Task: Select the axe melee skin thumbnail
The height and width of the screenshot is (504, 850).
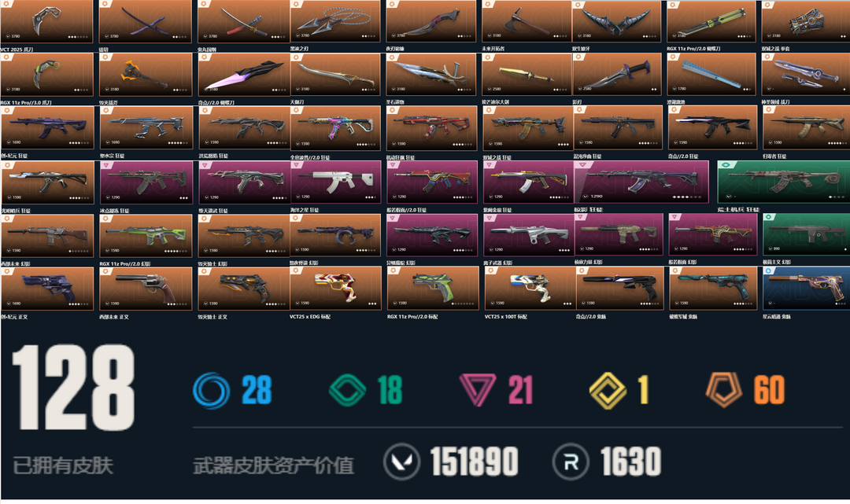Action: point(527,22)
